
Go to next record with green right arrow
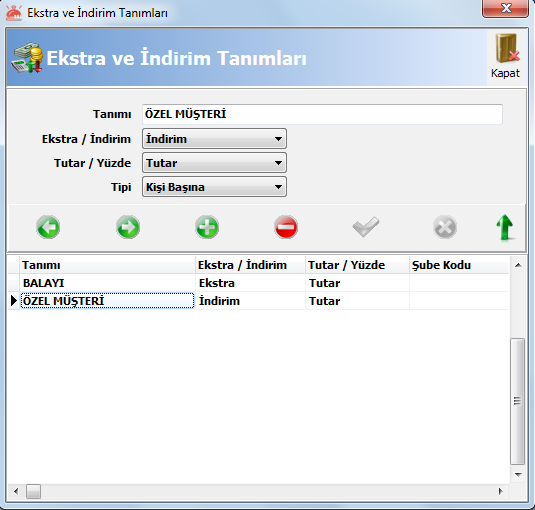(x=128, y=227)
